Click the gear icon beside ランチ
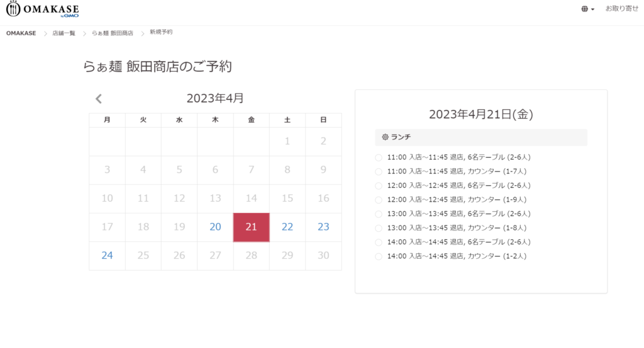The height and width of the screenshot is (348, 644). pos(386,137)
